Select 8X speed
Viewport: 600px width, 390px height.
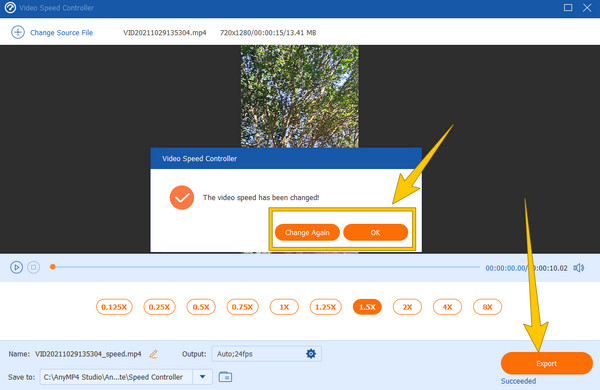[487, 307]
